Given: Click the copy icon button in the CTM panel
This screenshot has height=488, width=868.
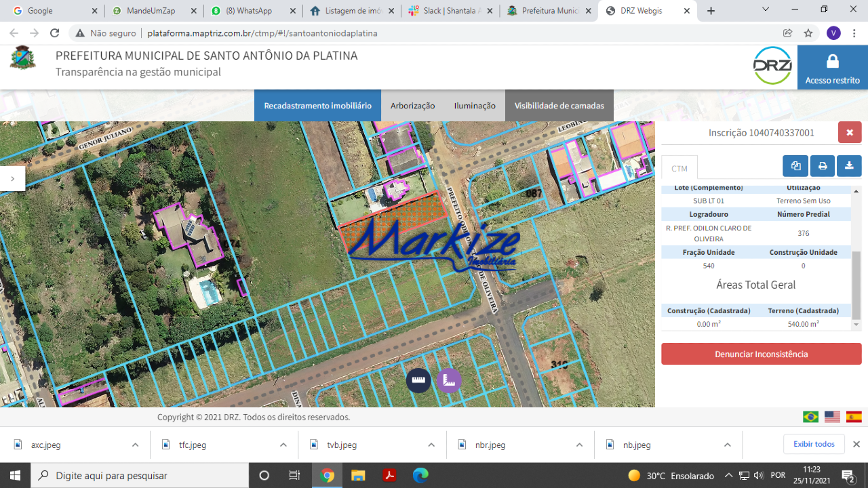Looking at the screenshot, I should point(795,166).
